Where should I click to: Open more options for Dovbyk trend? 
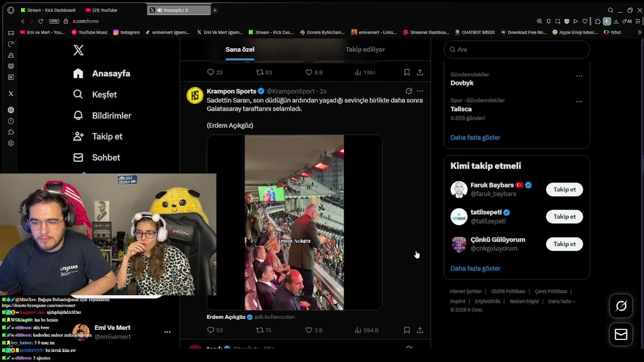coord(579,76)
